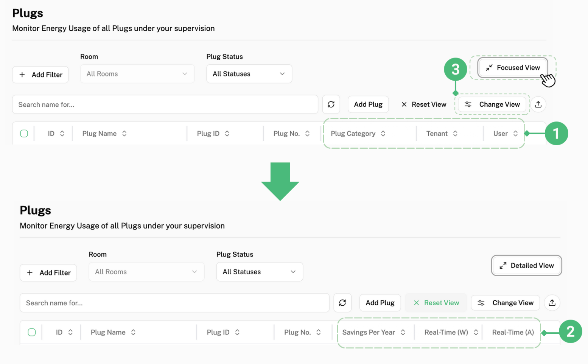Sort by Savings Per Year column arrows

pos(403,332)
